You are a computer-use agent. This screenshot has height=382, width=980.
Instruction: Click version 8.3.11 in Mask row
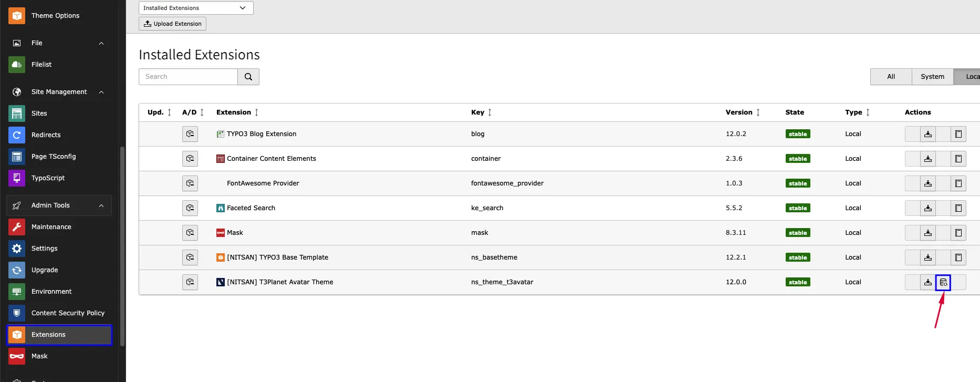click(x=736, y=233)
